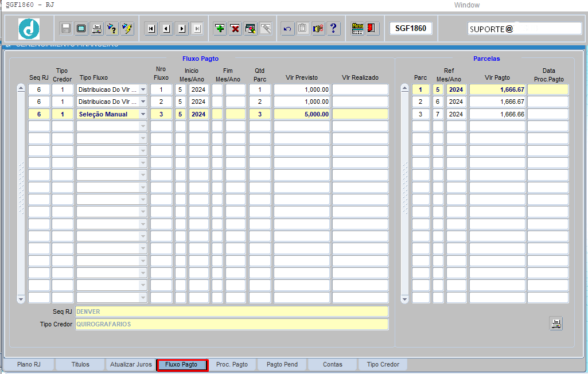588x374 pixels.
Task: Go to the next record
Action: (182, 29)
